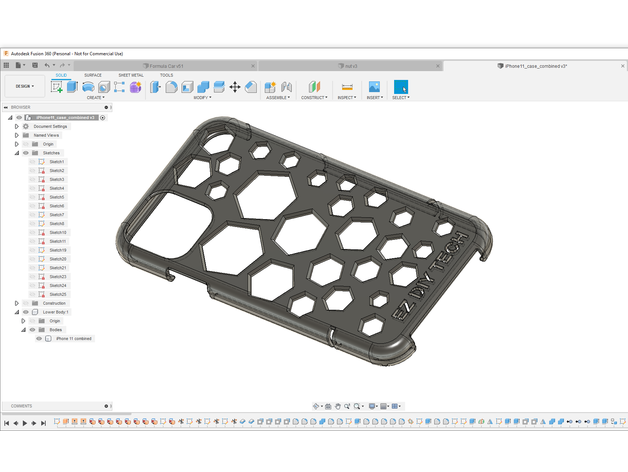Open the data panel grid icon
This screenshot has height=472, width=628.
click(6, 65)
